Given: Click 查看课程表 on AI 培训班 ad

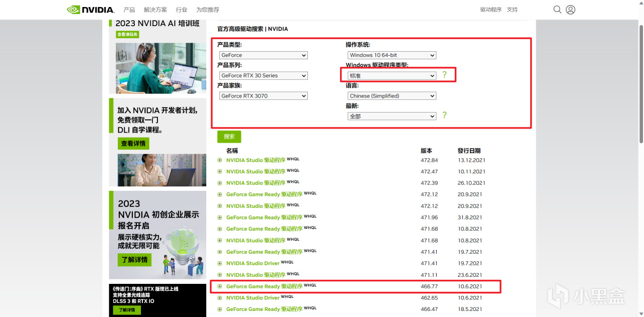Looking at the screenshot, I should pyautogui.click(x=128, y=35).
